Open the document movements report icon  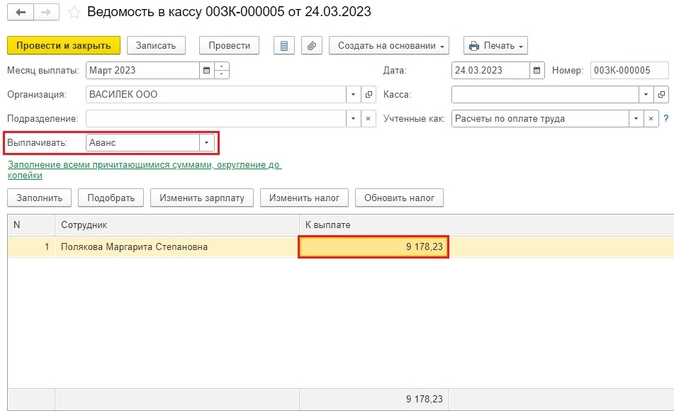click(284, 46)
